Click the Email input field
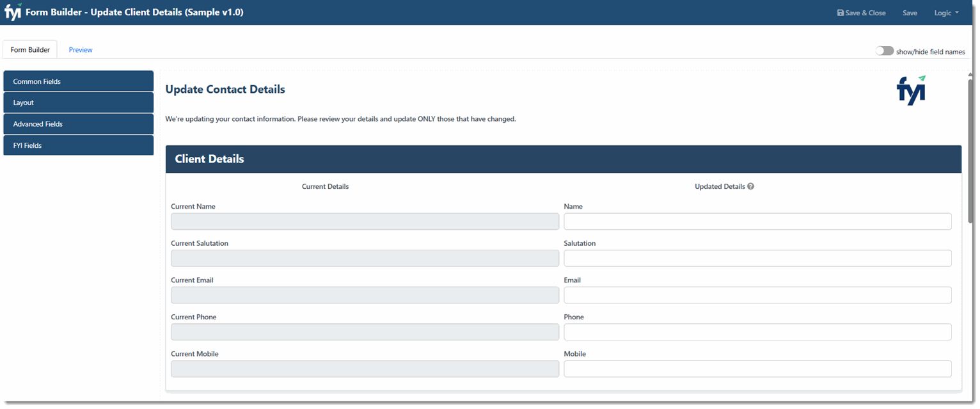The image size is (980, 409). (x=757, y=295)
